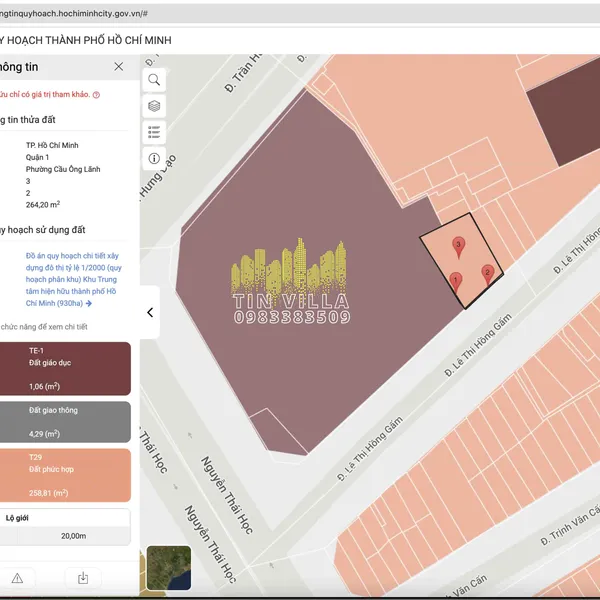This screenshot has height=600, width=600.
Task: Switch basemap using satellite thumbnail
Action: pos(168,566)
